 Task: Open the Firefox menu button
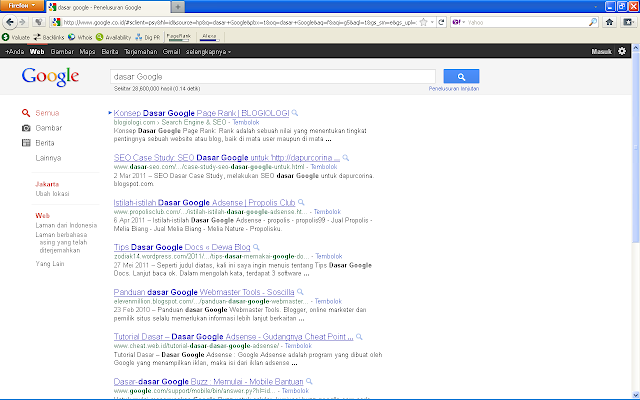(x=21, y=6)
